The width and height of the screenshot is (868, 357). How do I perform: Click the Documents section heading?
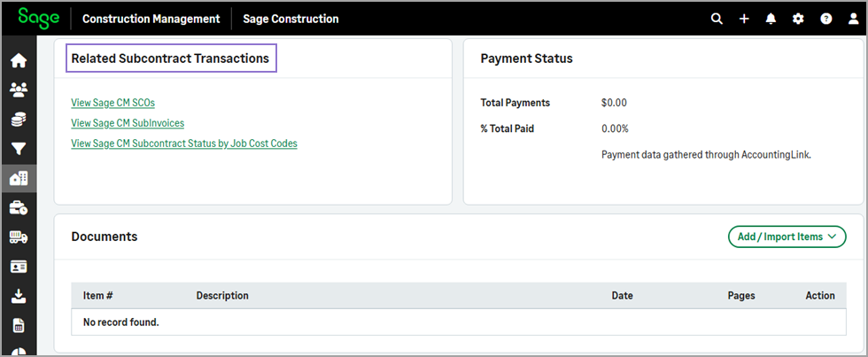click(x=105, y=237)
